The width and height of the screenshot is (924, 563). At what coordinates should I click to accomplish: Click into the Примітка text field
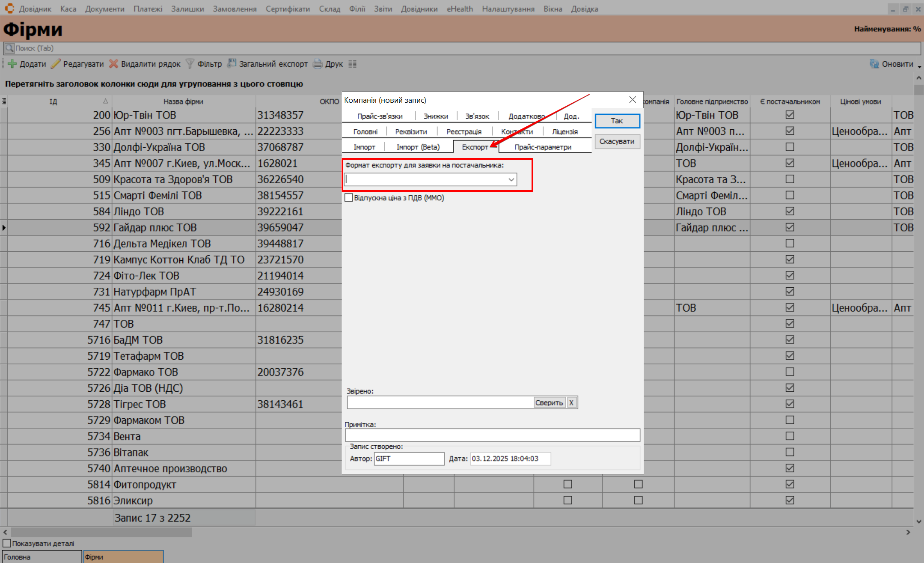[492, 435]
